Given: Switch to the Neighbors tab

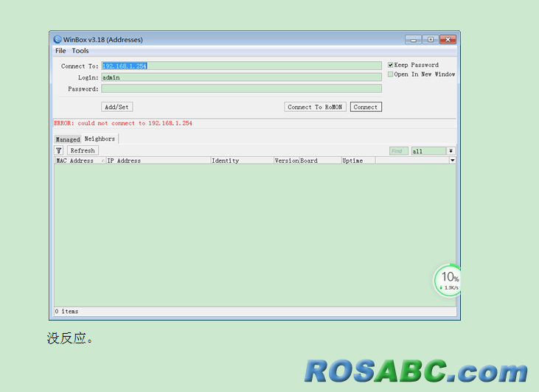Looking at the screenshot, I should 100,139.
